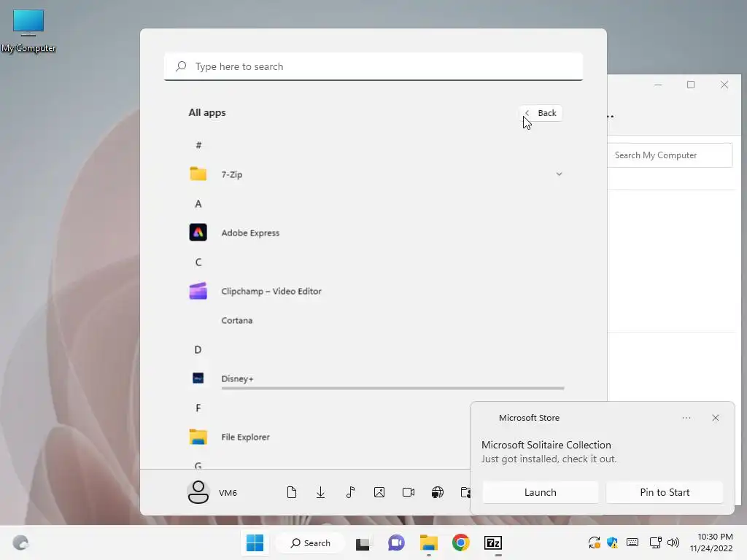Click the Windows Start button
Image resolution: width=747 pixels, height=560 pixels.
[255, 542]
